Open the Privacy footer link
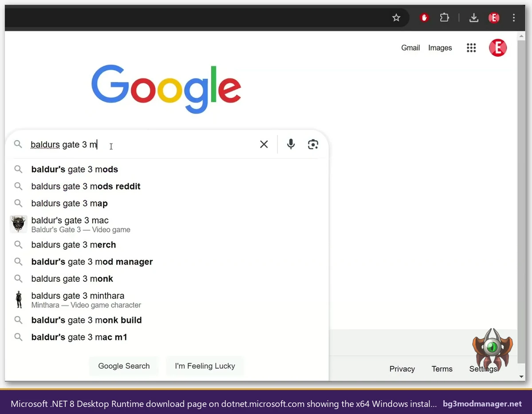Screen dimensions: 532x414 [402, 369]
